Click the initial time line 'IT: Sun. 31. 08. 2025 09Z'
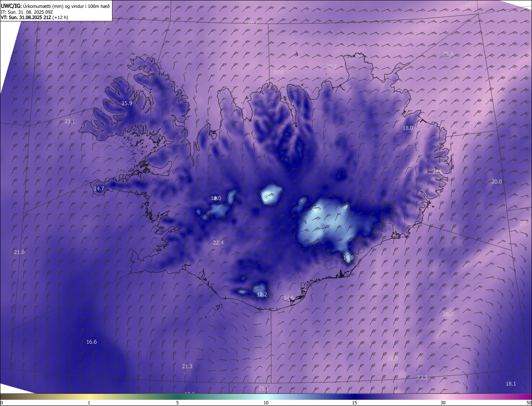 point(27,12)
